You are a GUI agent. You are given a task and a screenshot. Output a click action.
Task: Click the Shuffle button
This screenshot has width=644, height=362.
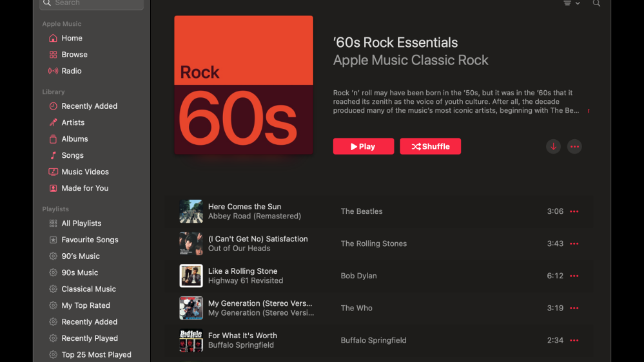point(430,146)
